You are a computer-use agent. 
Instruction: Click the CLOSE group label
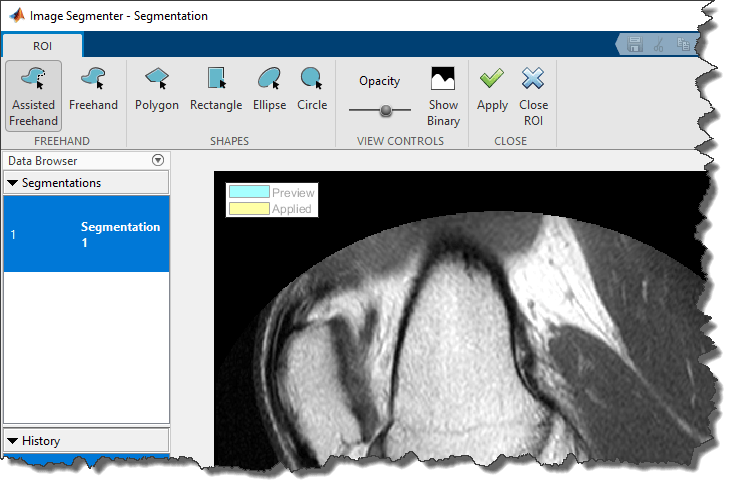point(510,141)
